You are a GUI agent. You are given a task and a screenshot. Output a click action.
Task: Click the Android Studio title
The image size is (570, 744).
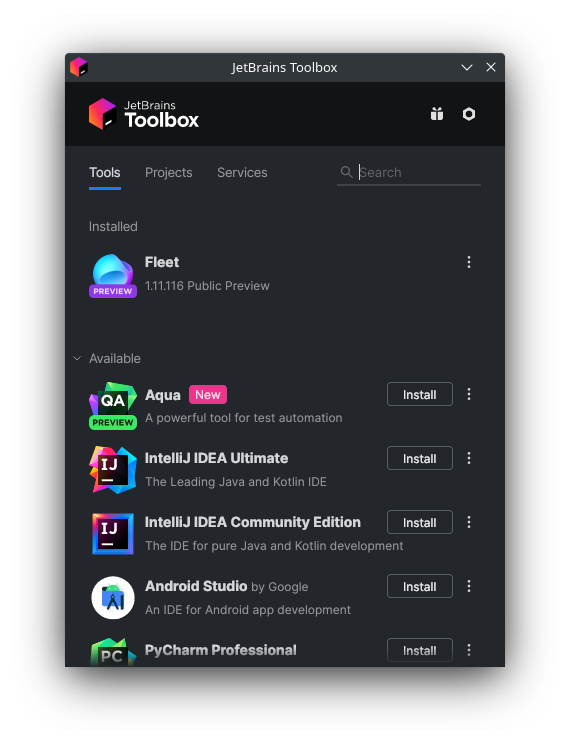point(196,586)
